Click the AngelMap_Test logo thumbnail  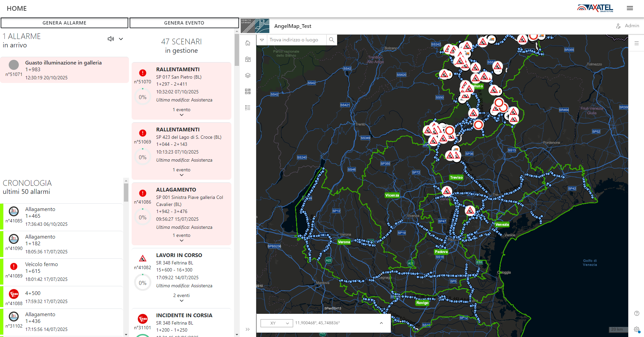click(x=255, y=26)
